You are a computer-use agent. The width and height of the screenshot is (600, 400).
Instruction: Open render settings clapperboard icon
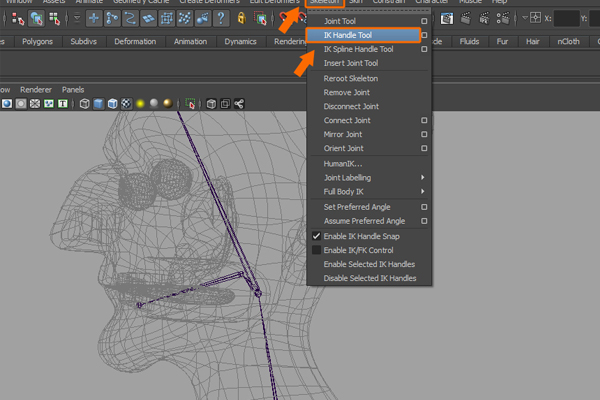(503, 18)
